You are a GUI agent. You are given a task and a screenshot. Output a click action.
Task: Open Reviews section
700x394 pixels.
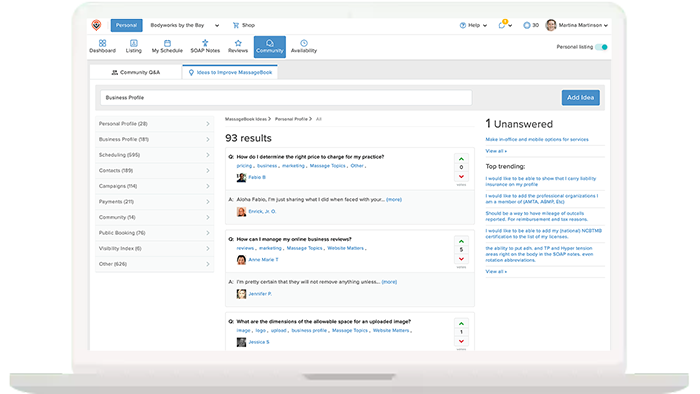[x=238, y=46]
